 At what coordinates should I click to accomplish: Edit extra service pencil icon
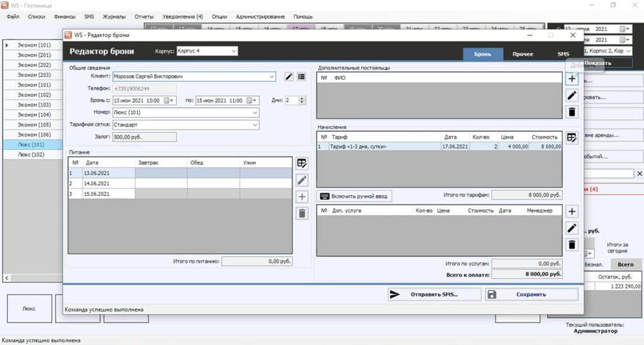pos(572,228)
